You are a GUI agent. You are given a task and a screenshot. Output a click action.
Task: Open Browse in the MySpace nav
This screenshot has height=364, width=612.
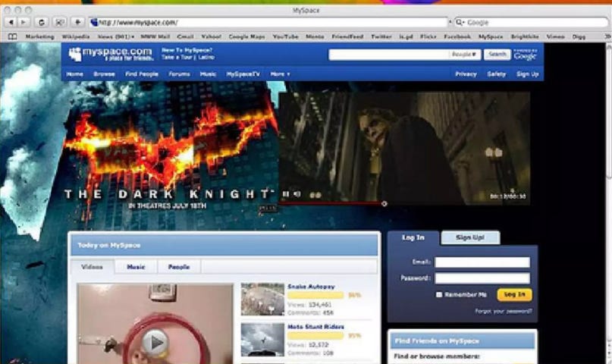click(104, 74)
